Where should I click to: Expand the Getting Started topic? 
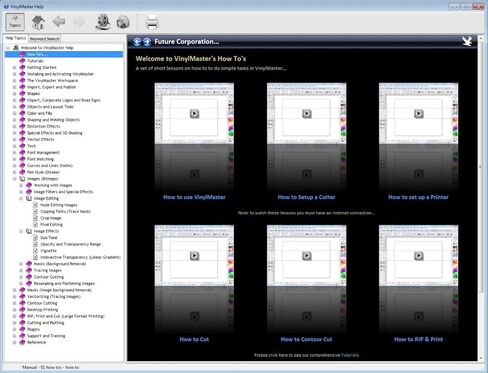[x=14, y=67]
